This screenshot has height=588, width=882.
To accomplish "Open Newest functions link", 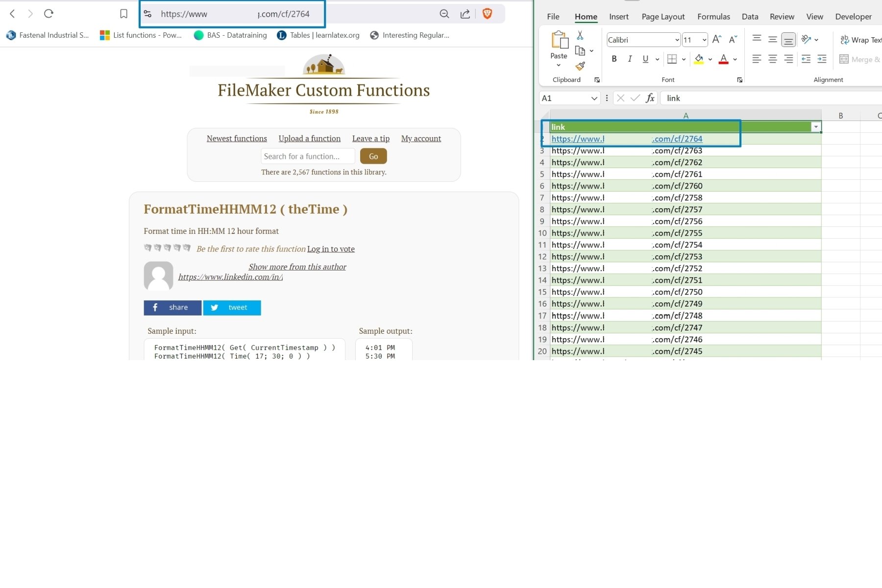I will (x=237, y=139).
